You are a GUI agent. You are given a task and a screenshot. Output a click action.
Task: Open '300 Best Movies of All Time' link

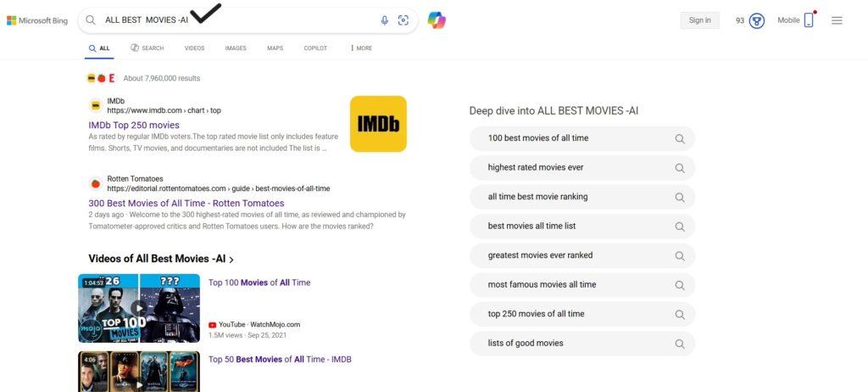[186, 204]
